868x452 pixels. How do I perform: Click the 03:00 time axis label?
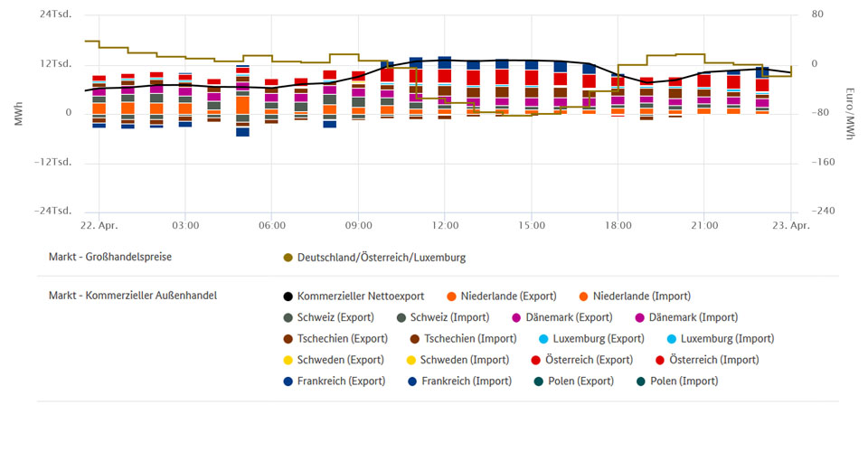click(x=185, y=226)
